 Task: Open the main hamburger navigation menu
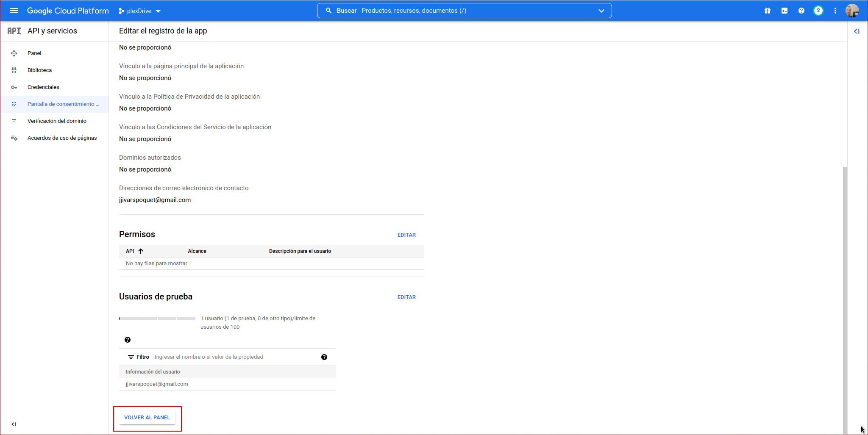tap(14, 11)
